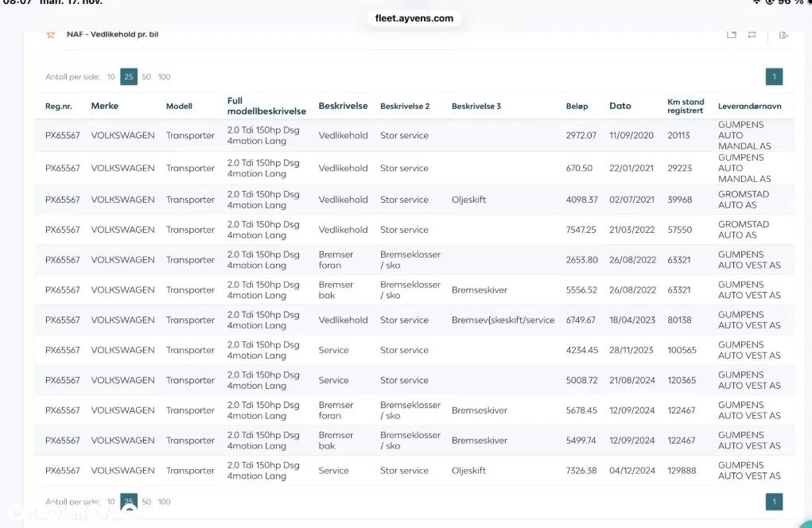This screenshot has width=812, height=528.
Task: Go to page 1 in bottom pagination
Action: [x=774, y=502]
